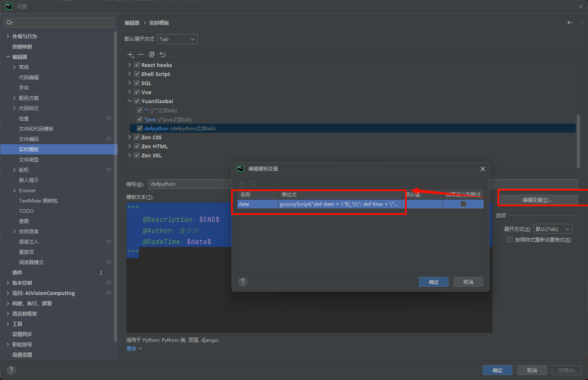Toggle the Zen CSS group checkbox
Viewport: 588px width, 380px height.
(x=137, y=137)
